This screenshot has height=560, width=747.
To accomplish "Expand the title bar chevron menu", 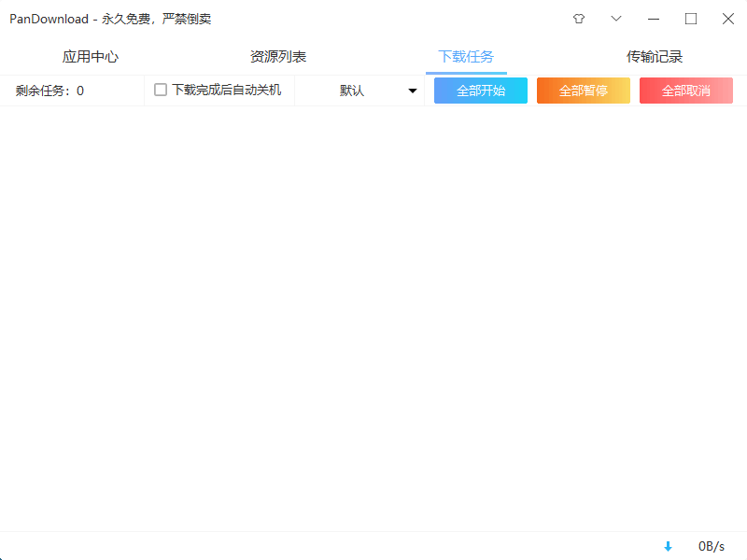I will coord(615,19).
